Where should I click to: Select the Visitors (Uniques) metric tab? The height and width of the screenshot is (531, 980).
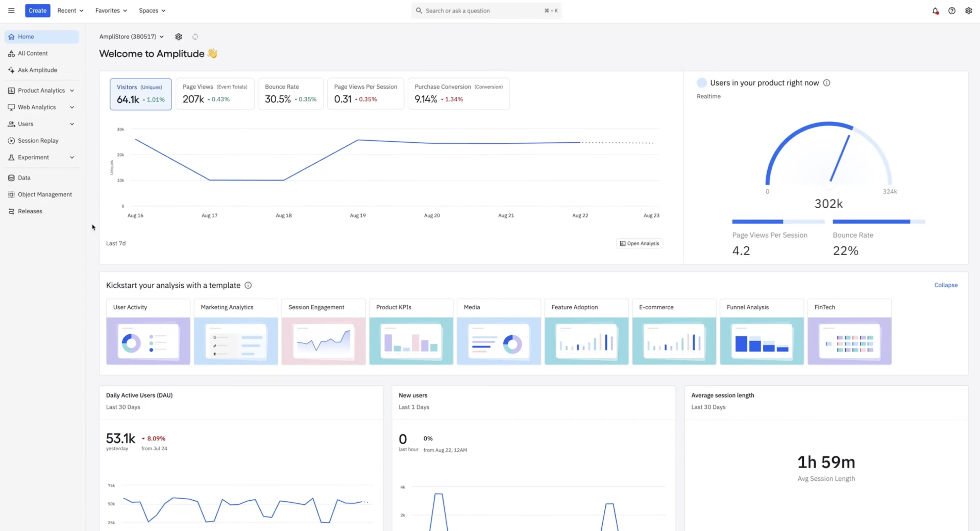click(x=141, y=94)
